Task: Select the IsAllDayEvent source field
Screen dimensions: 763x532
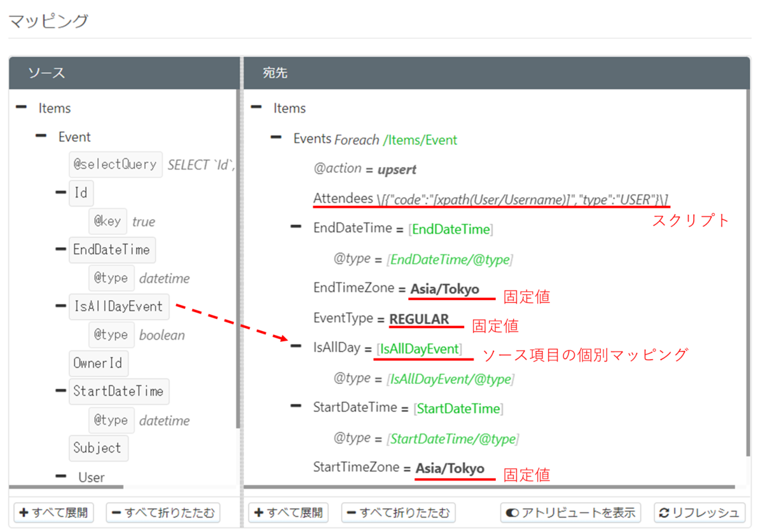Action: coord(118,306)
